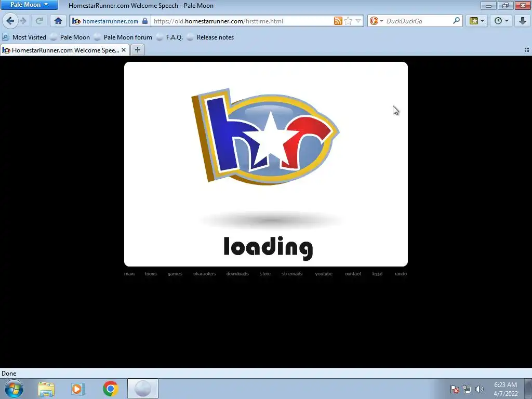Image resolution: width=532 pixels, height=399 pixels.
Task: Expand the History button dropdown arrow
Action: pyautogui.click(x=507, y=21)
